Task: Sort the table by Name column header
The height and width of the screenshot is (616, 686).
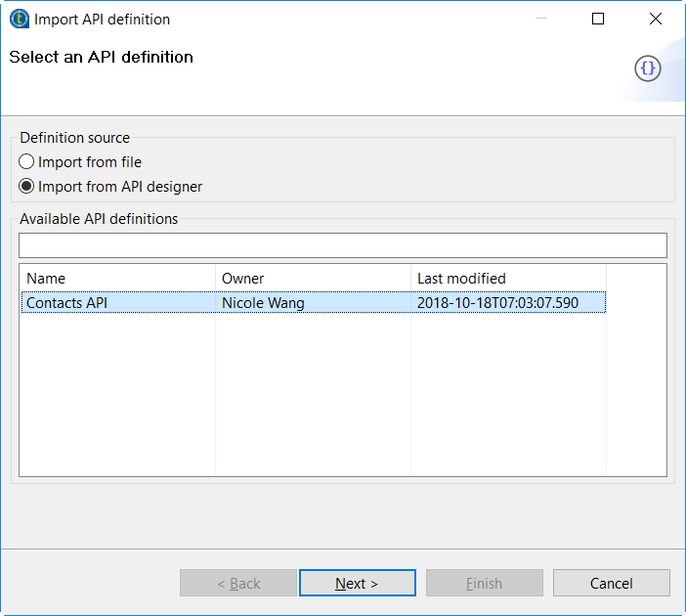Action: (x=117, y=278)
